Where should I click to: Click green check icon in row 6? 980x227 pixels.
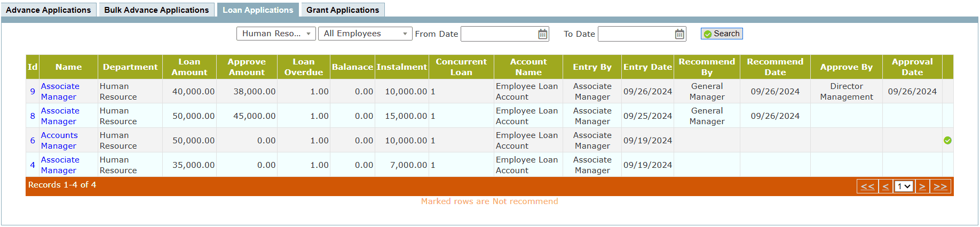coord(947,141)
